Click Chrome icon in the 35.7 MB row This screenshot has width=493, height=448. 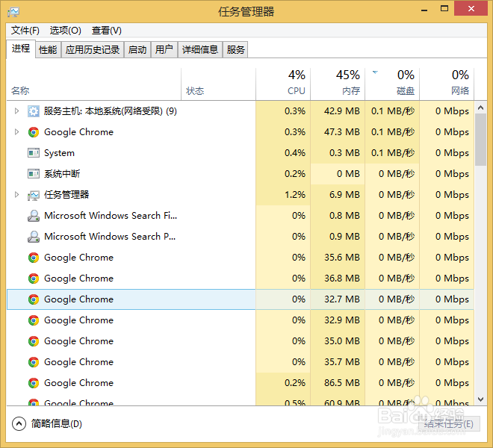click(x=34, y=362)
